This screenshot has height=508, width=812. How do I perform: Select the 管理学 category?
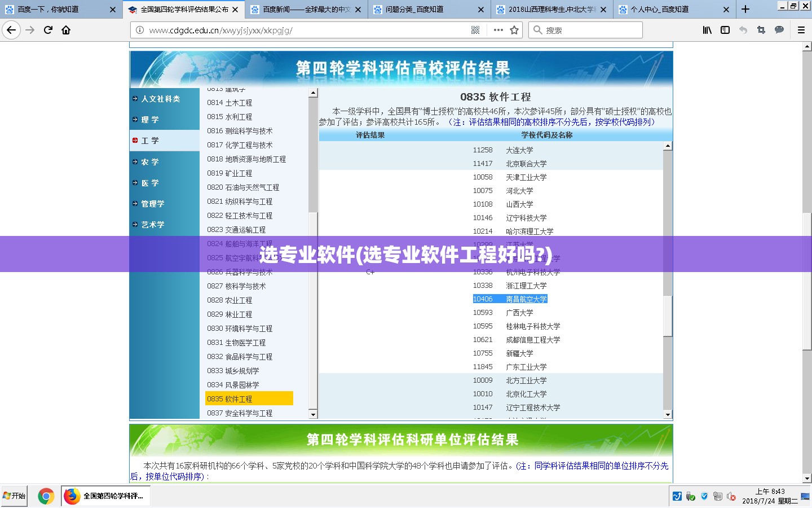(x=153, y=204)
